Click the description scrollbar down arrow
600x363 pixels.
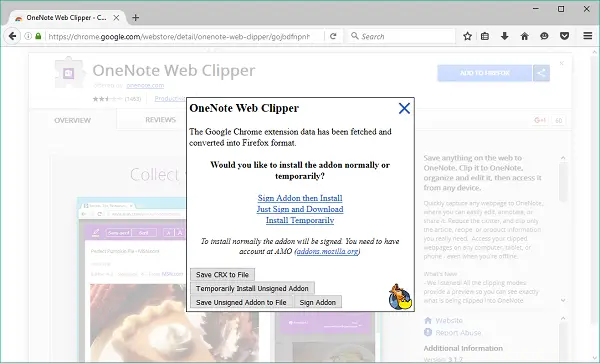[x=563, y=300]
